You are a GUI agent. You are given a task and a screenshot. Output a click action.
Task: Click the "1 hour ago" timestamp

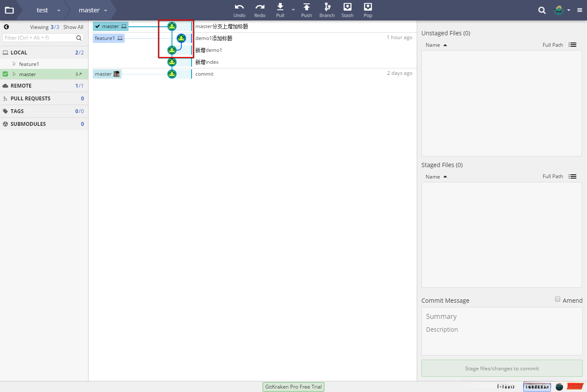399,37
